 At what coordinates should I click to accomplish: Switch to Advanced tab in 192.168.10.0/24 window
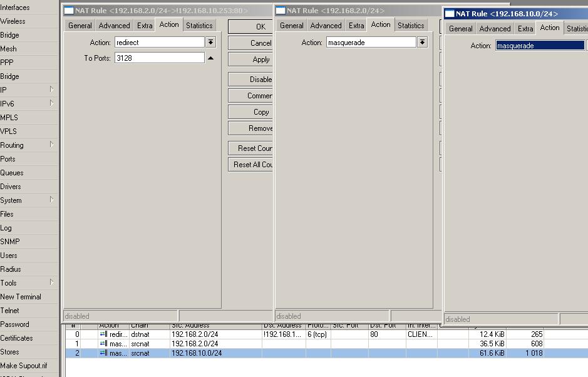coord(495,29)
